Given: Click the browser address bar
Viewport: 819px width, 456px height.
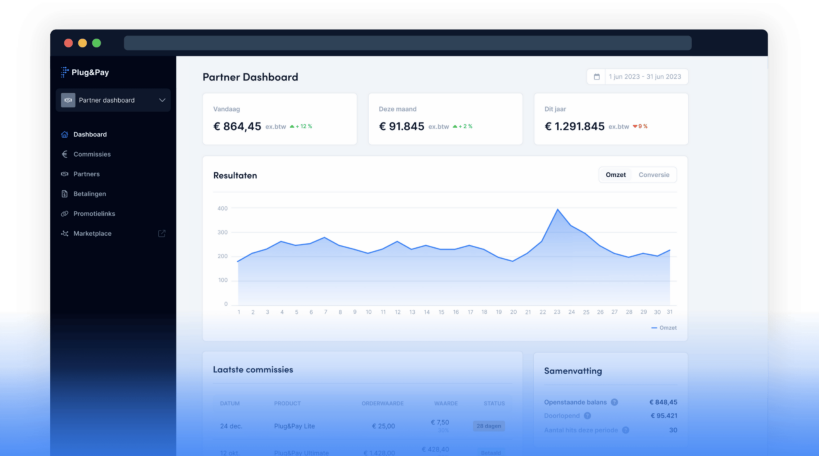Looking at the screenshot, I should tap(407, 43).
